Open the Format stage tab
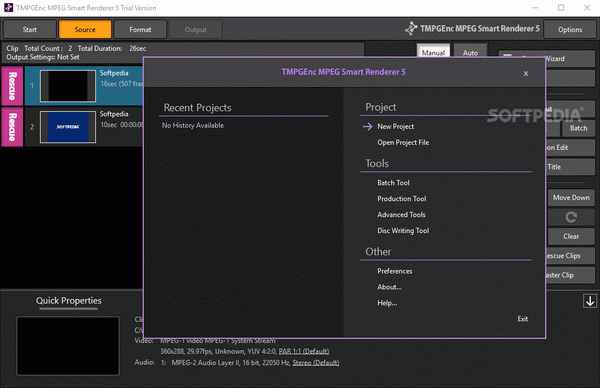Viewport: 600px width, 388px height. [x=140, y=29]
